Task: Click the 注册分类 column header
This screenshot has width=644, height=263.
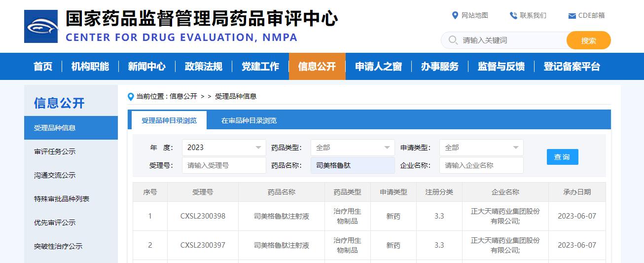Action: (439, 192)
